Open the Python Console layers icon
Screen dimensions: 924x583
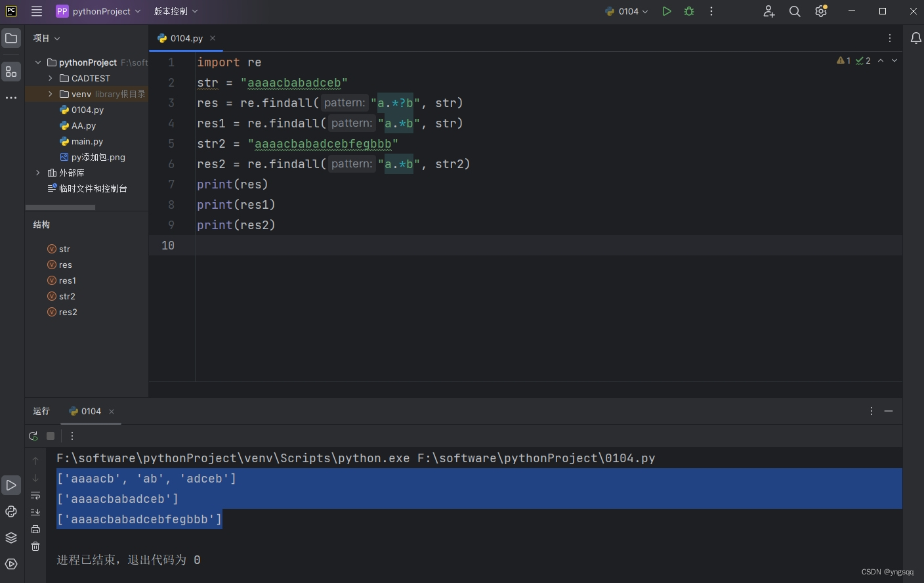[x=11, y=538]
